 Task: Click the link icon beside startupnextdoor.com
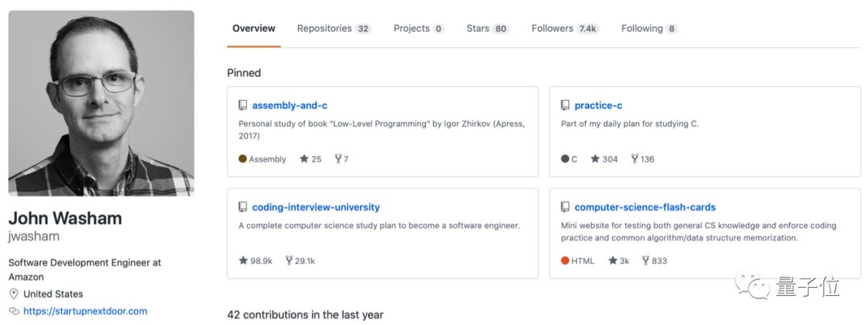pos(14,311)
